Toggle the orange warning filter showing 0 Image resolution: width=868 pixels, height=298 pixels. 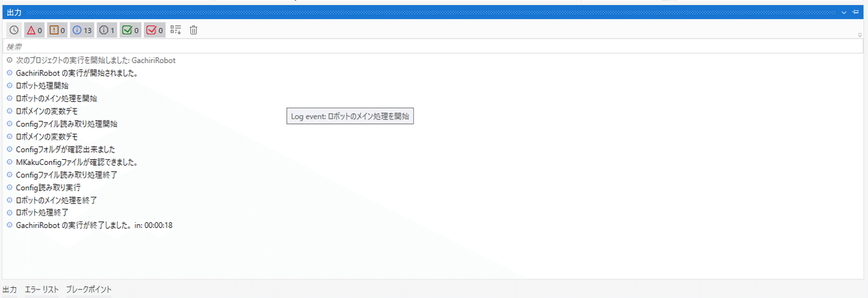pos(57,30)
